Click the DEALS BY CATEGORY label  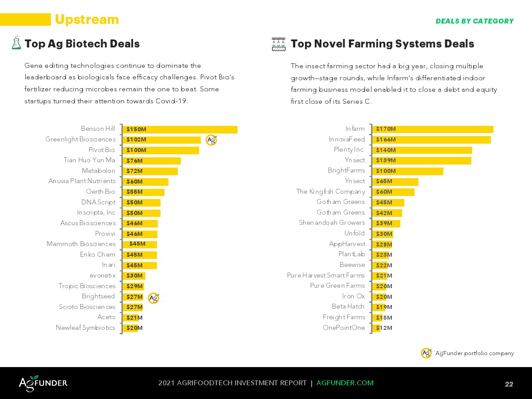474,21
